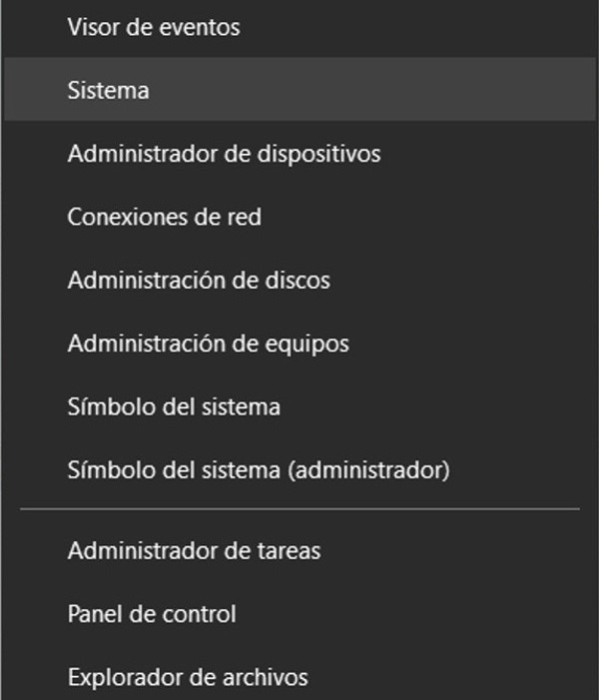Select the Control Panel menu option
Screen dimensions: 599x700
click(152, 613)
